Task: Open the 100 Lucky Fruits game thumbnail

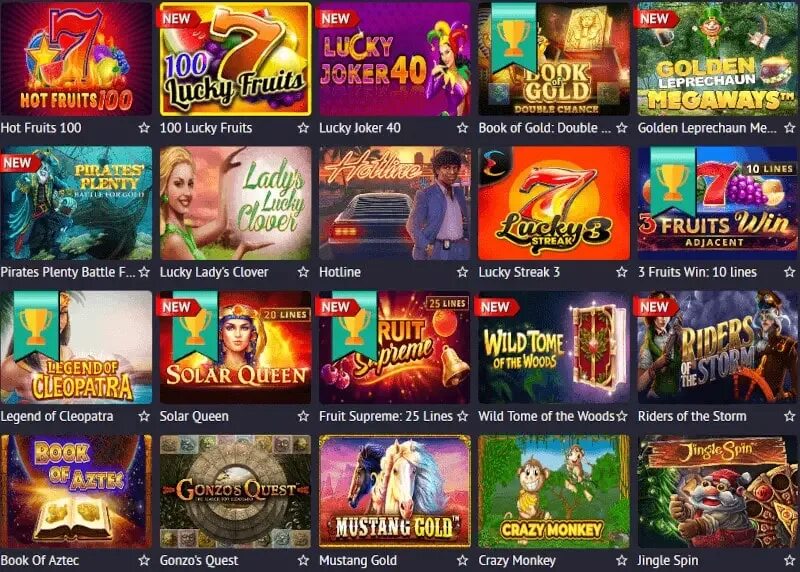Action: coord(235,59)
